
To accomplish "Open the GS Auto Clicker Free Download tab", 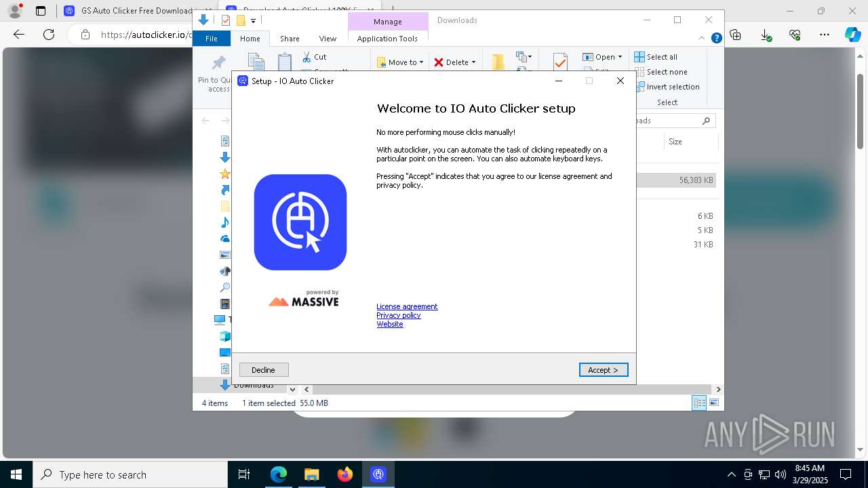I will click(129, 11).
